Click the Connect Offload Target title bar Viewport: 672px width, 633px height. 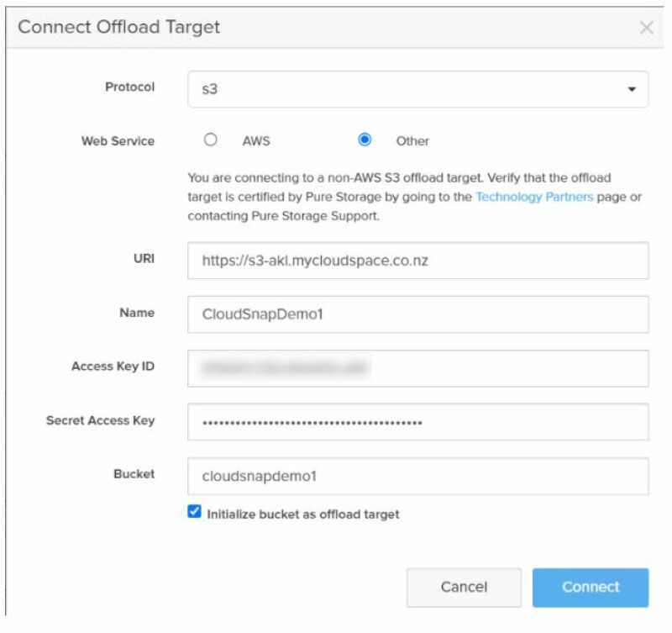[334, 28]
